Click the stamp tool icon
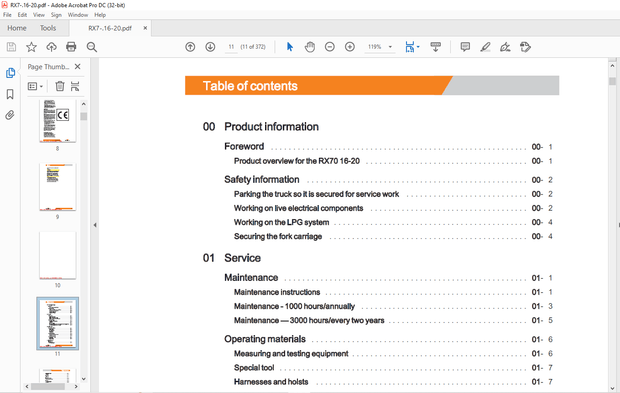The height and width of the screenshot is (393, 620). click(525, 47)
